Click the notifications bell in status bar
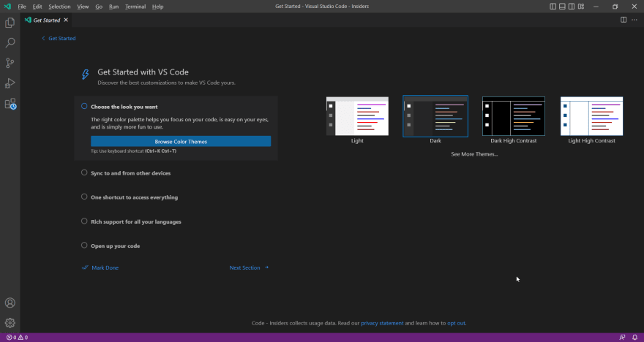The height and width of the screenshot is (342, 644). (x=634, y=338)
